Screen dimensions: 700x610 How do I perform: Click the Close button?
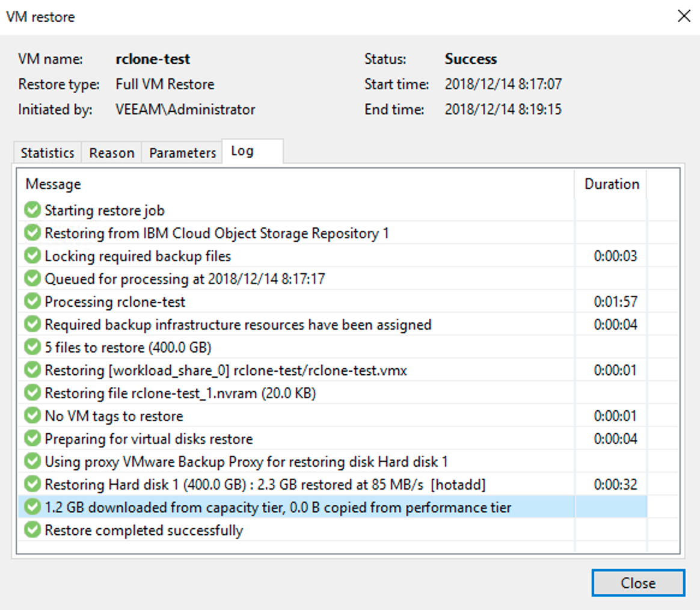(638, 583)
